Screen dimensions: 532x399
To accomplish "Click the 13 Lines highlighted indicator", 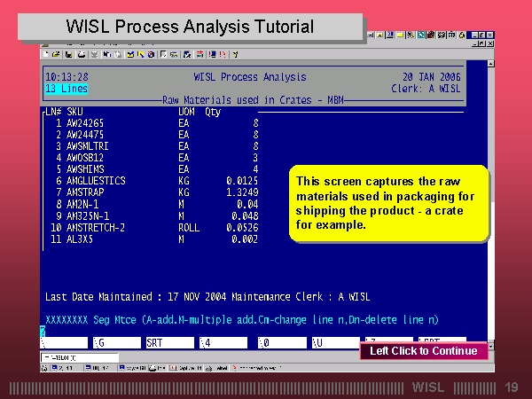I will point(66,89).
